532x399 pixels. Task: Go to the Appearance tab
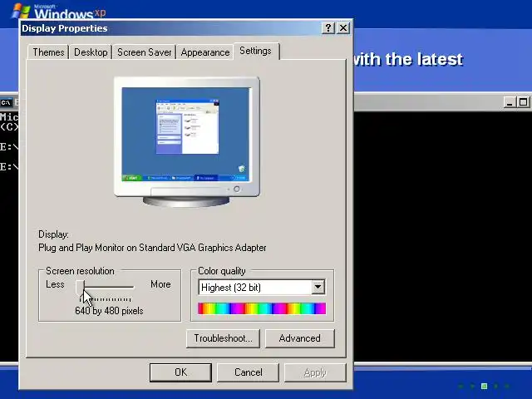pos(205,52)
